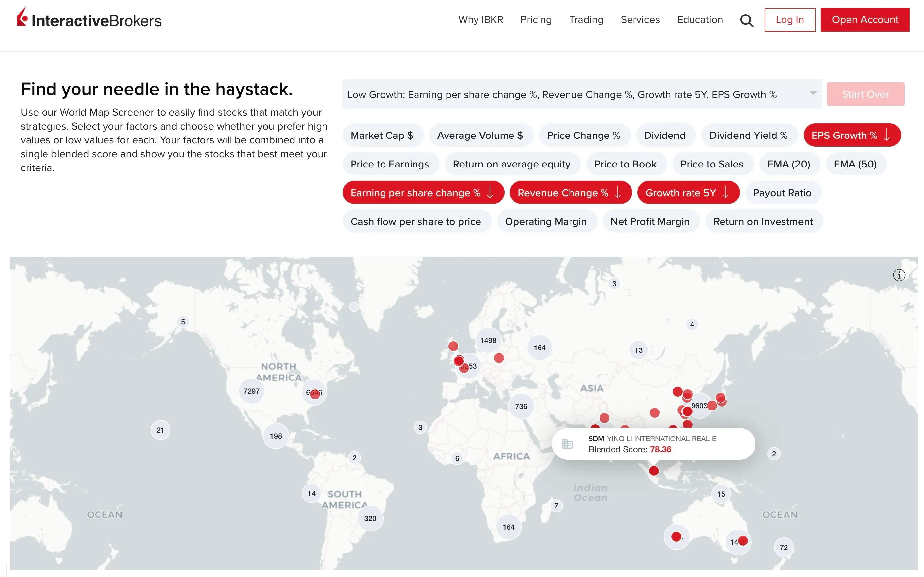This screenshot has width=924, height=577.
Task: Open the 13 cluster in Russia
Action: tap(638, 350)
